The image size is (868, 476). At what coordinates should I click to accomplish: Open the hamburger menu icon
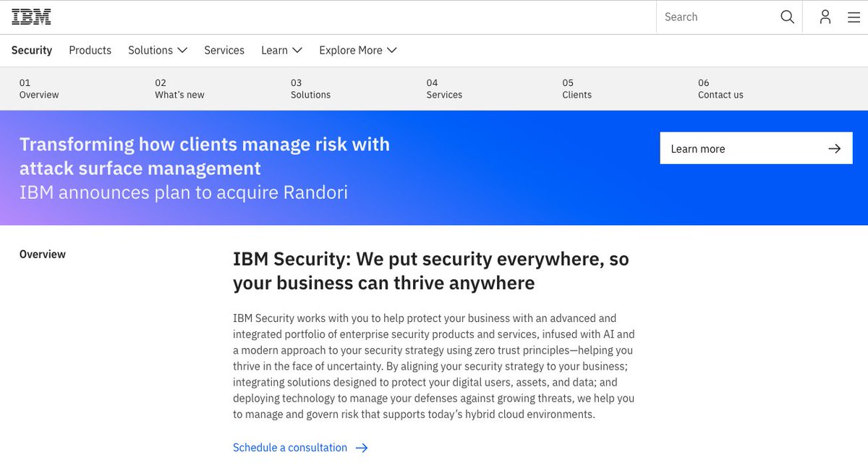point(854,17)
